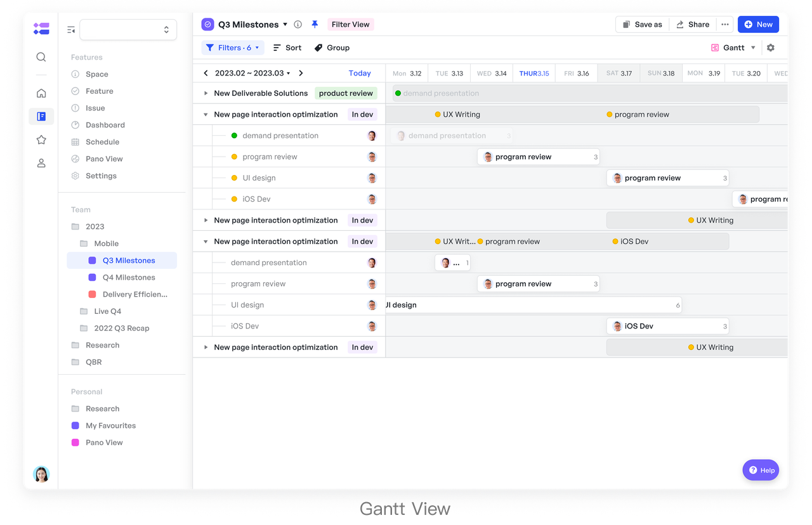Expand the New Deliverable Solutions row
The image size is (812, 525).
click(x=205, y=93)
